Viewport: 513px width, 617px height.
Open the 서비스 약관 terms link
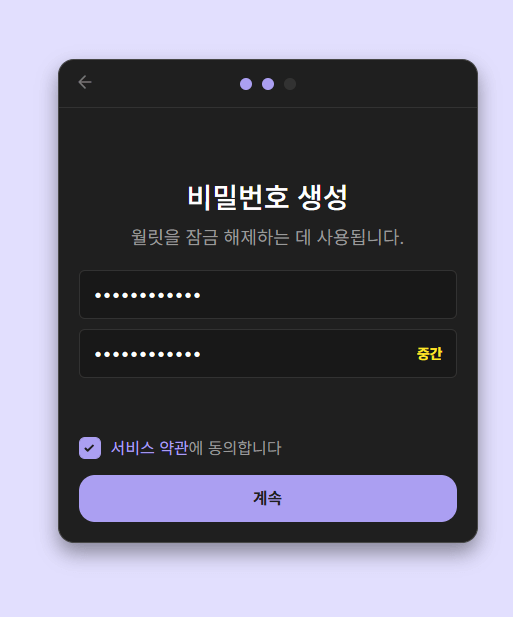[x=149, y=448]
